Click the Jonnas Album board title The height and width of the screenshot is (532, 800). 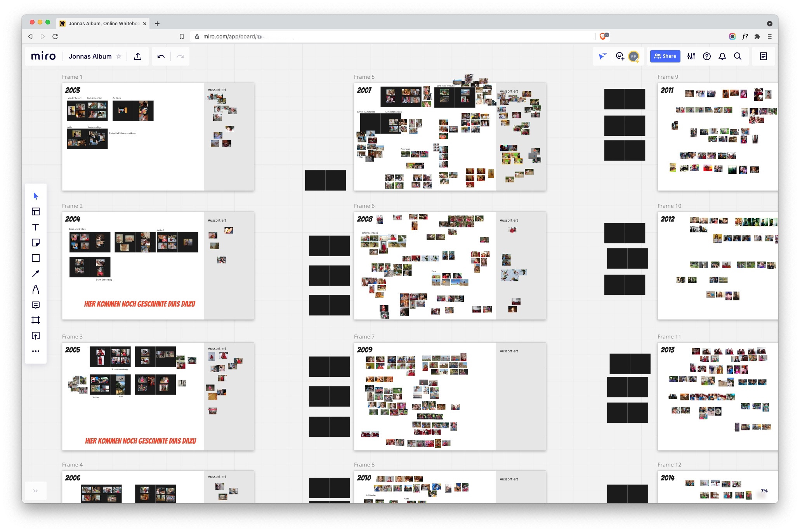(x=90, y=56)
